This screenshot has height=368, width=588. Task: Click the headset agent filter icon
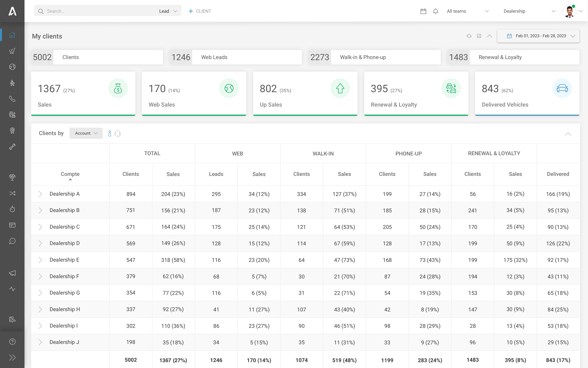point(118,133)
